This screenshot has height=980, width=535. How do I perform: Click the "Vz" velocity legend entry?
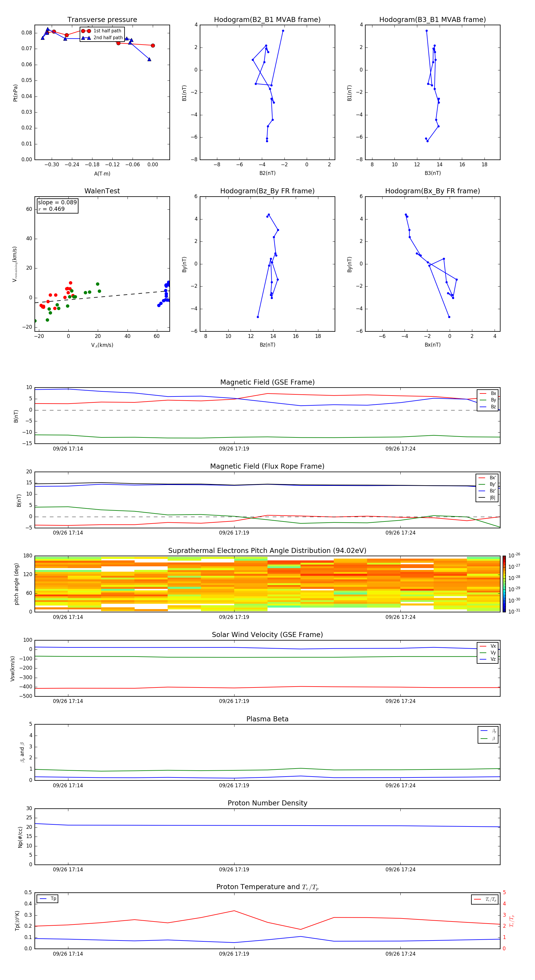[x=488, y=659]
